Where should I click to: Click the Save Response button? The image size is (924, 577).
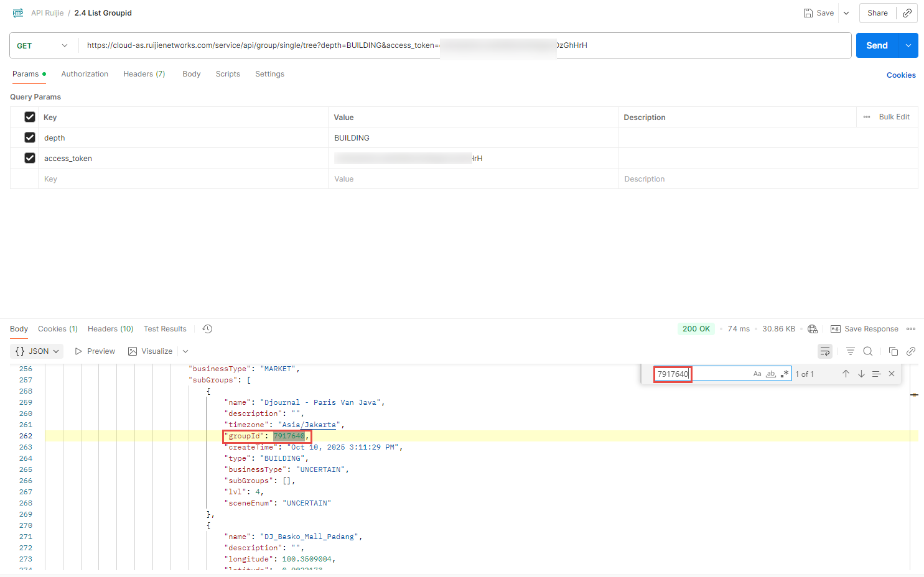864,329
